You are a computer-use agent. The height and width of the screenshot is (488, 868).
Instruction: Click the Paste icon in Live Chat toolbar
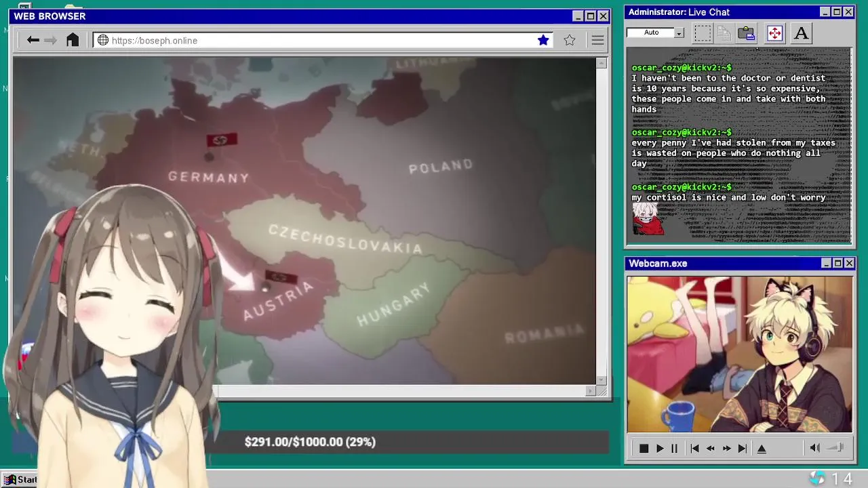point(747,33)
